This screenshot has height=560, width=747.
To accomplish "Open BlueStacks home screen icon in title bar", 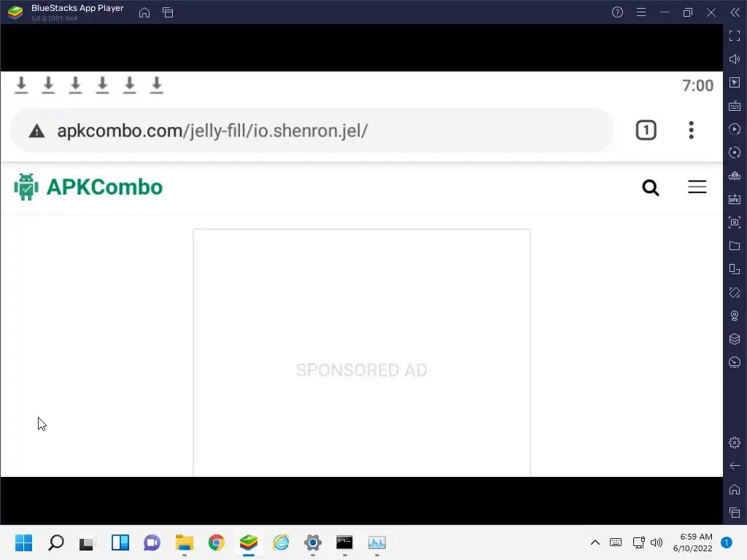I will click(x=144, y=12).
